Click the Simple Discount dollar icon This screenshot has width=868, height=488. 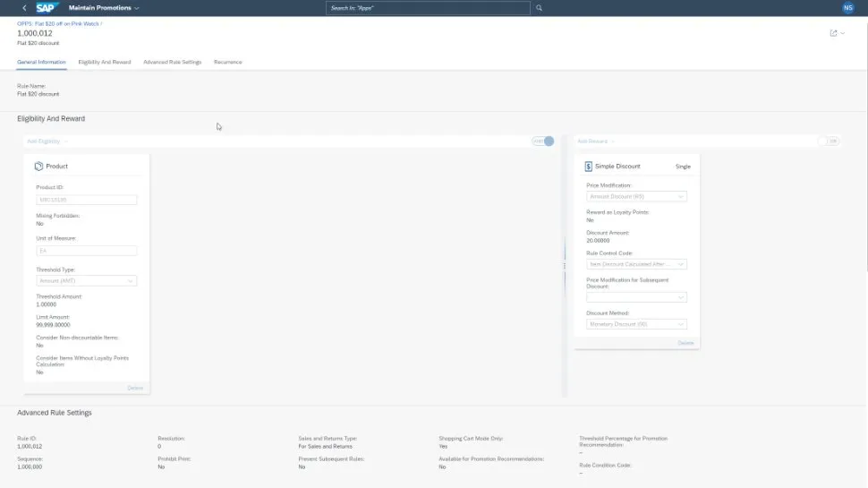tap(588, 166)
